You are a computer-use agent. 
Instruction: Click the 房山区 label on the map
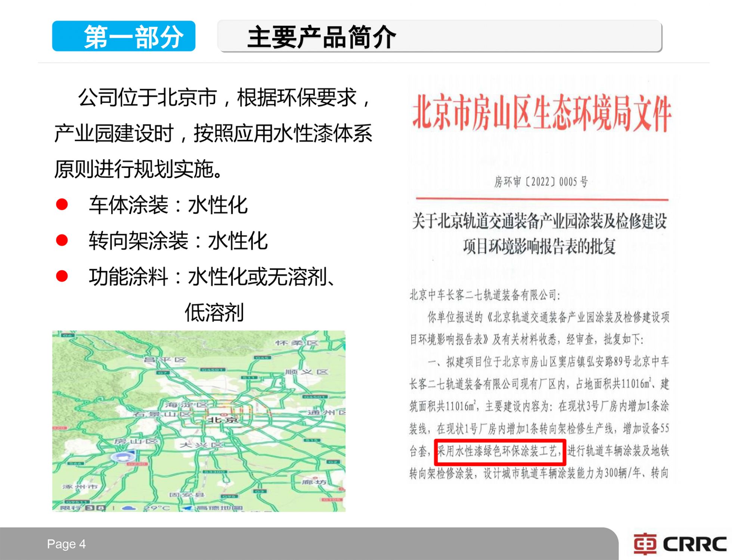tap(136, 441)
